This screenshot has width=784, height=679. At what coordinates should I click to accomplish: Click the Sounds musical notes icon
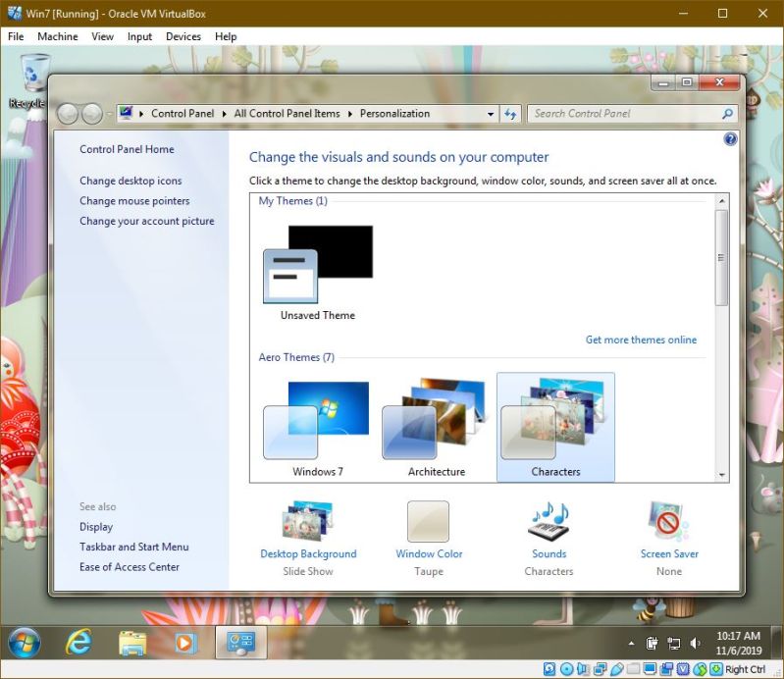click(x=549, y=521)
